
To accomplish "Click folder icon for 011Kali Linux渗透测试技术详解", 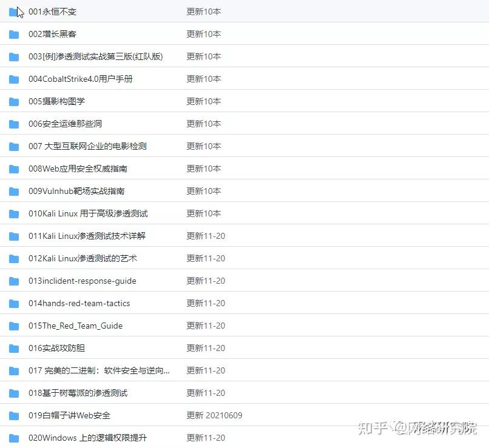I will point(14,236).
